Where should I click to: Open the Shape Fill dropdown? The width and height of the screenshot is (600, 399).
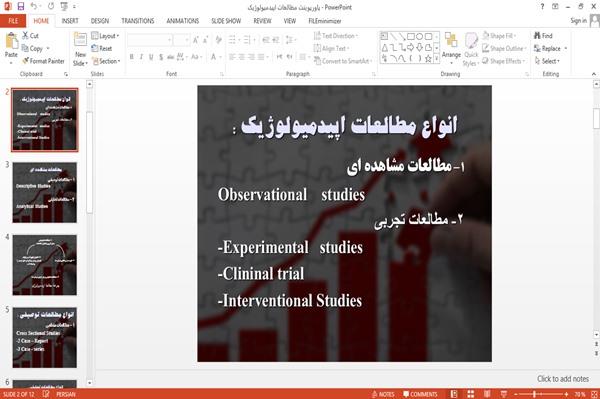pyautogui.click(x=499, y=36)
